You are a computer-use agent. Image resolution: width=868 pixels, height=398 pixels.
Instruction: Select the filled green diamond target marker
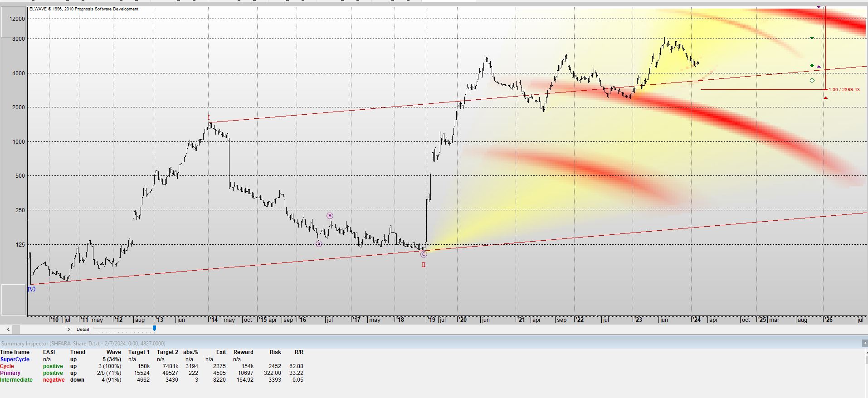click(x=812, y=66)
